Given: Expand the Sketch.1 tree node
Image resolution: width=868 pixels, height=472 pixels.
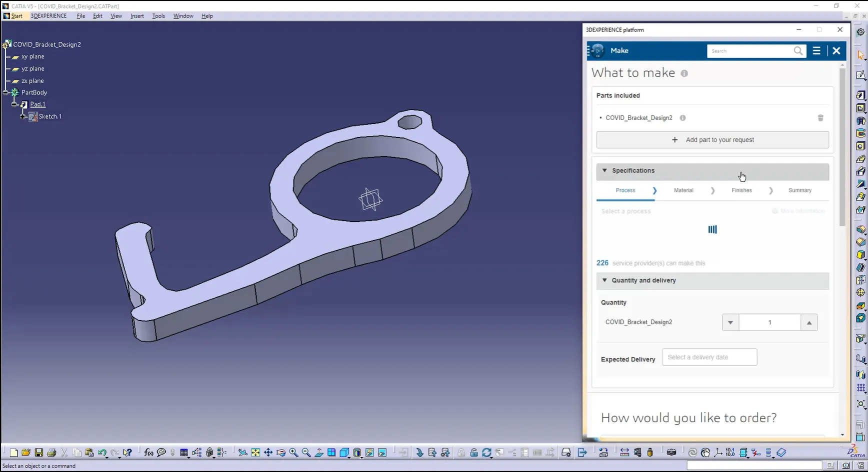Looking at the screenshot, I should 22,116.
